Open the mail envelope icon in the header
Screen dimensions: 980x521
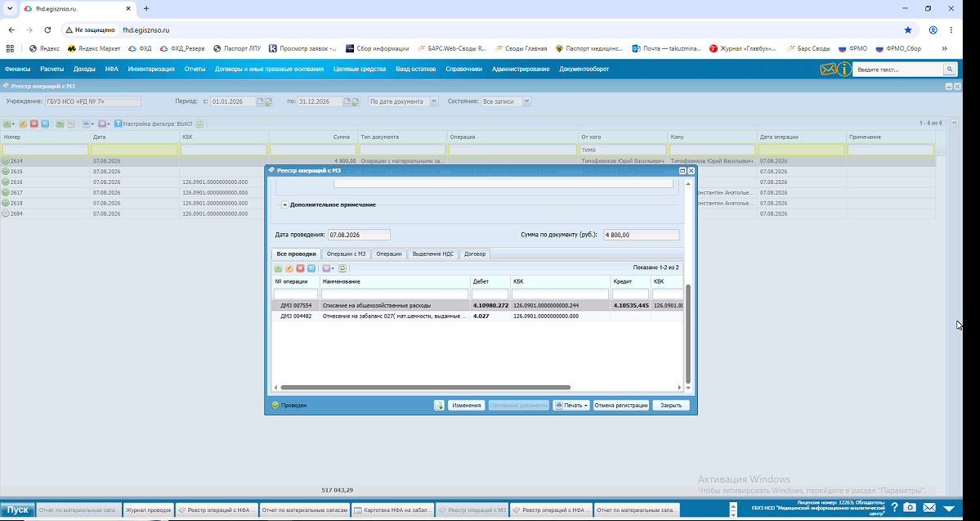[x=828, y=70]
